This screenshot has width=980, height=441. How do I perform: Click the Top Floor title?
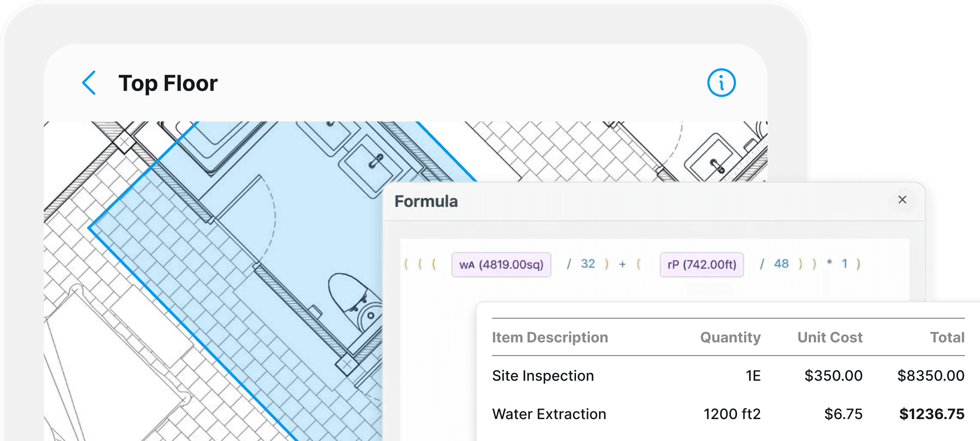168,83
